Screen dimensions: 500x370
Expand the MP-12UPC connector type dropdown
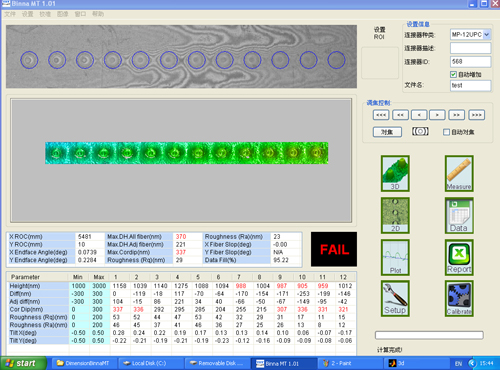pyautogui.click(x=487, y=34)
